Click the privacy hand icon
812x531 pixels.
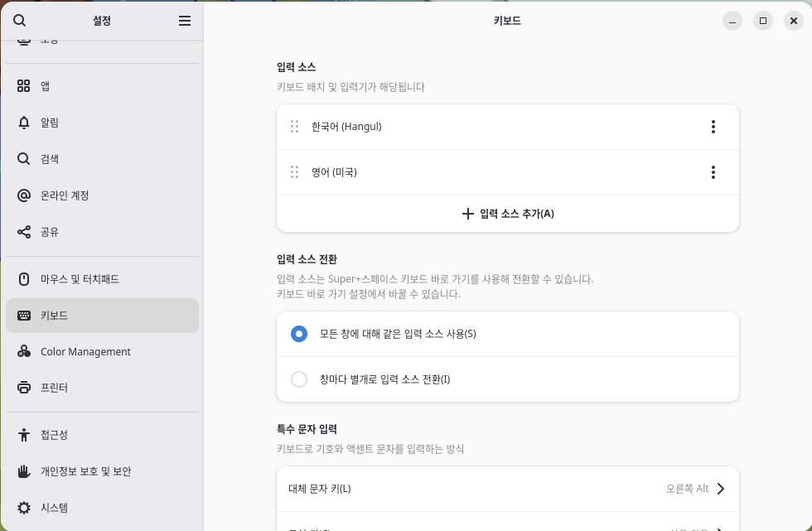click(x=24, y=471)
